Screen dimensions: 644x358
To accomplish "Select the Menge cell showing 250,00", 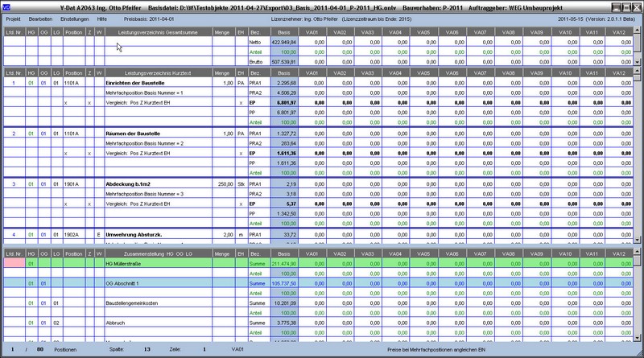I will 222,184.
